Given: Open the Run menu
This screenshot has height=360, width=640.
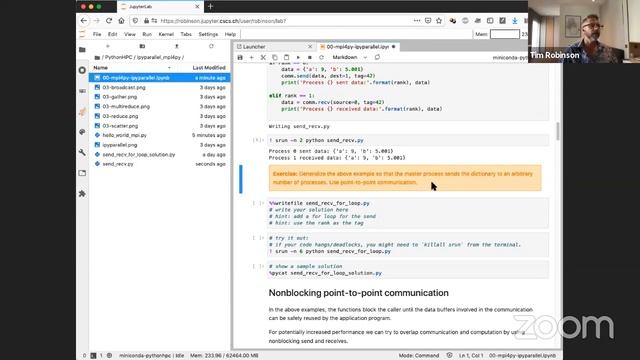Looking at the screenshot, I should click(x=147, y=34).
